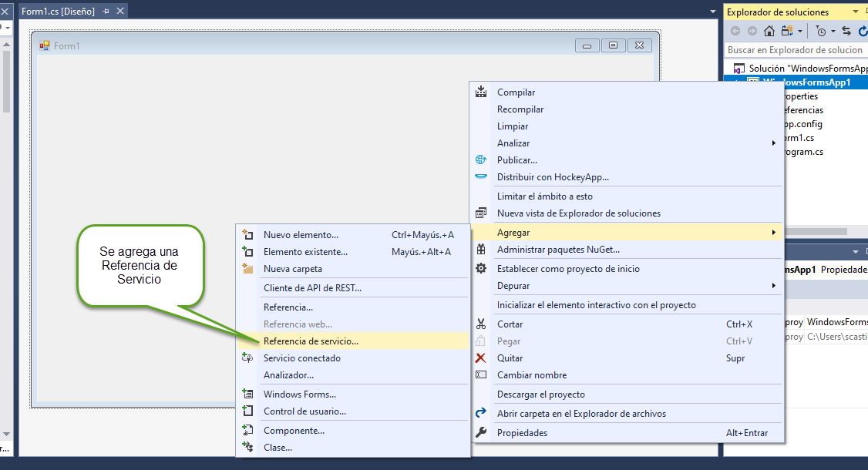Click the wrench icon beside Propiedades
This screenshot has width=868, height=470.
[x=481, y=433]
